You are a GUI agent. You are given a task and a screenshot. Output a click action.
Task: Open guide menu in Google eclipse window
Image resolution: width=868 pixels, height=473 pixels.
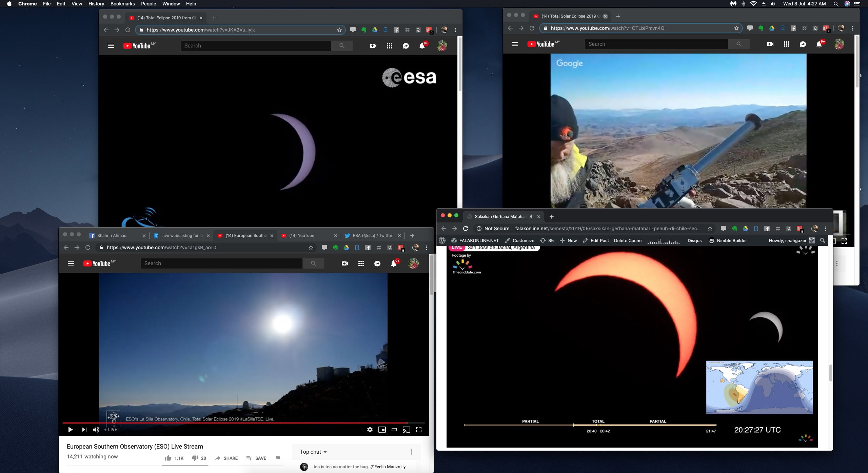pyautogui.click(x=515, y=44)
